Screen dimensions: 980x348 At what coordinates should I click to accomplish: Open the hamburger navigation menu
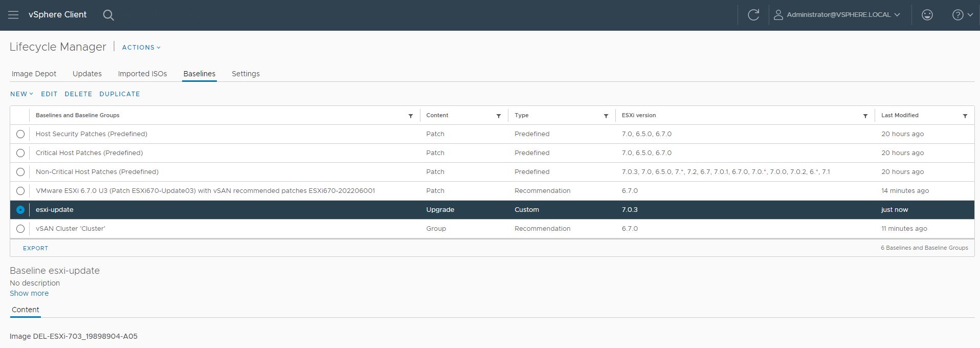(x=14, y=15)
